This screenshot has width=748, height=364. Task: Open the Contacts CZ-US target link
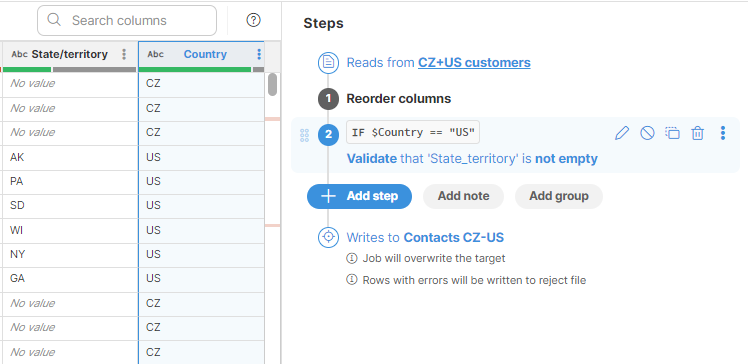454,238
